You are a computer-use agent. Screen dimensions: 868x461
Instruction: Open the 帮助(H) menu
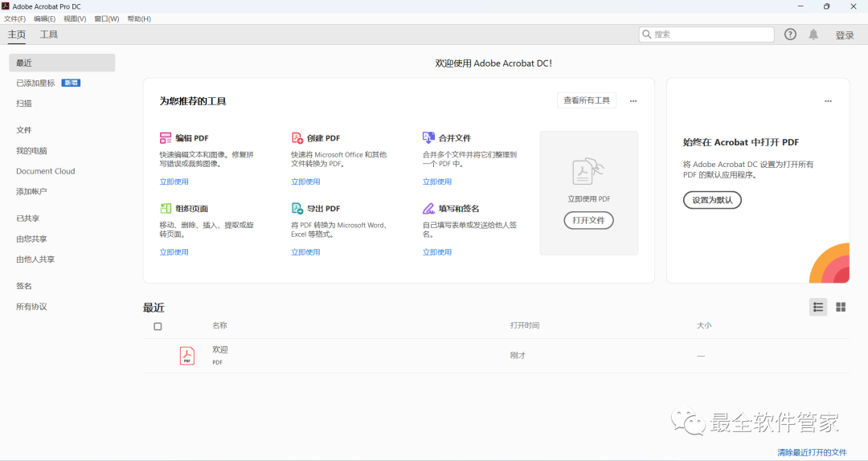139,18
